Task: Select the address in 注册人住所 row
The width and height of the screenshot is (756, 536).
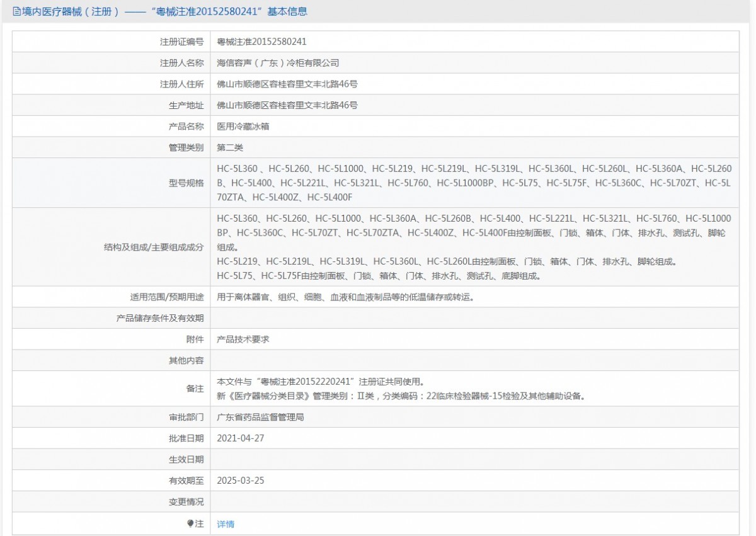Action: (x=287, y=84)
